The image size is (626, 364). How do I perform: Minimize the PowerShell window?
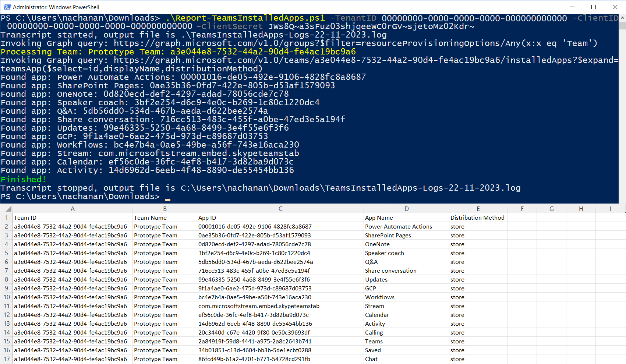tap(572, 7)
